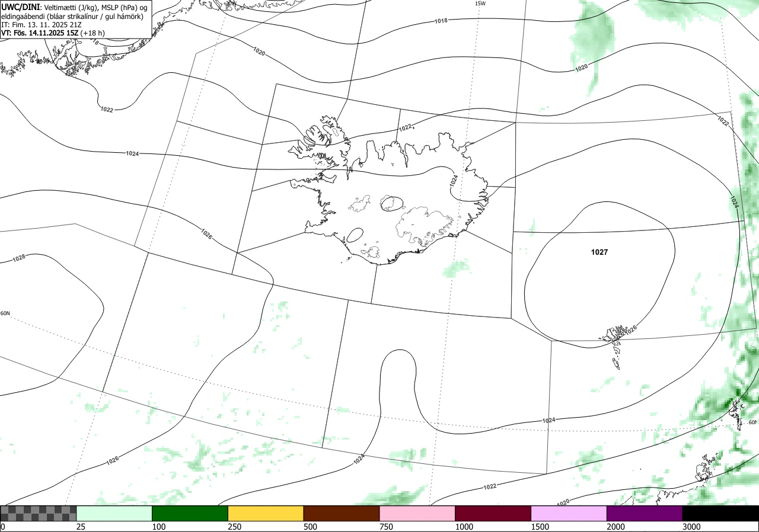Click the '1022' label on Iceland's north coast
Image resolution: width=759 pixels, height=532 pixels.
click(x=405, y=128)
